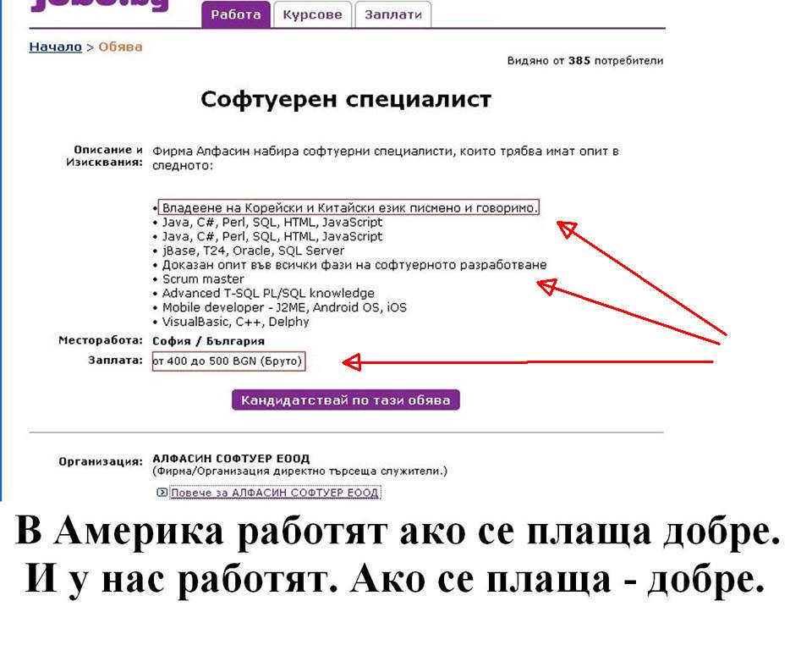Click the Mobile developer J2ME requirement line

(284, 307)
